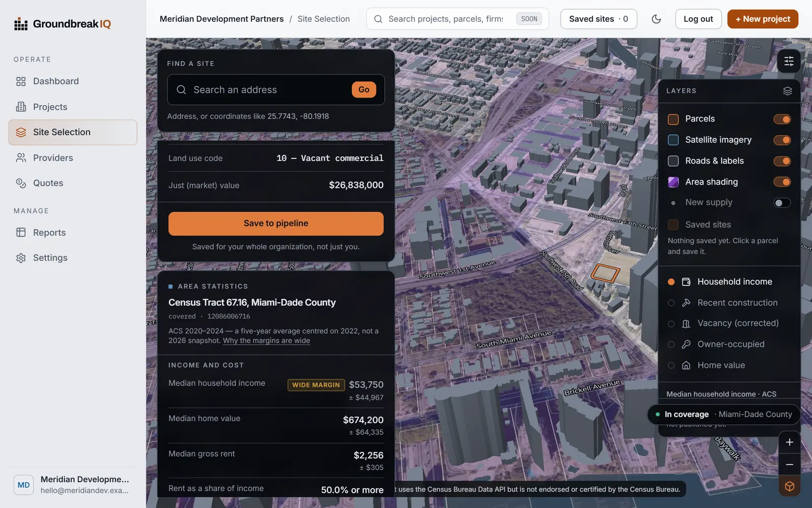Turn off the Parcels layer switch
812x508 pixels.
tap(782, 119)
